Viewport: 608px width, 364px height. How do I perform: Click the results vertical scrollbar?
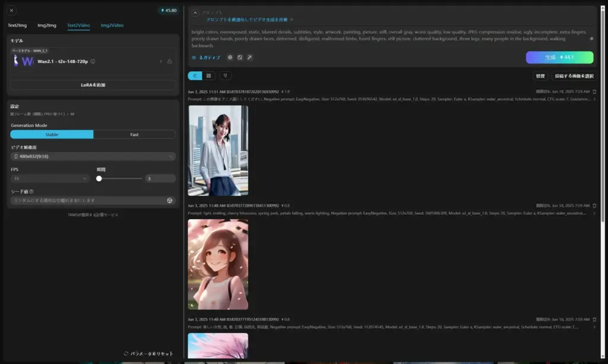pos(603,116)
